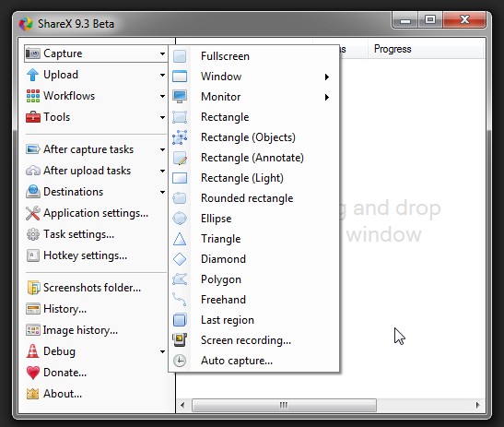Click the red Tools toolbox icon
This screenshot has height=427, width=504.
point(33,117)
